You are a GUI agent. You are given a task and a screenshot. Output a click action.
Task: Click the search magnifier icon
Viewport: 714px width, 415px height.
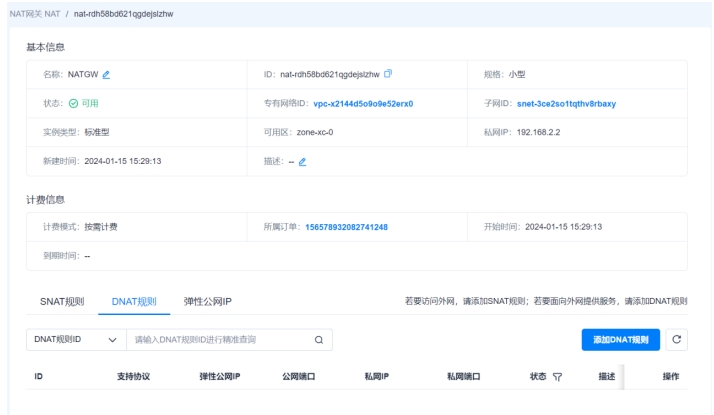(319, 340)
